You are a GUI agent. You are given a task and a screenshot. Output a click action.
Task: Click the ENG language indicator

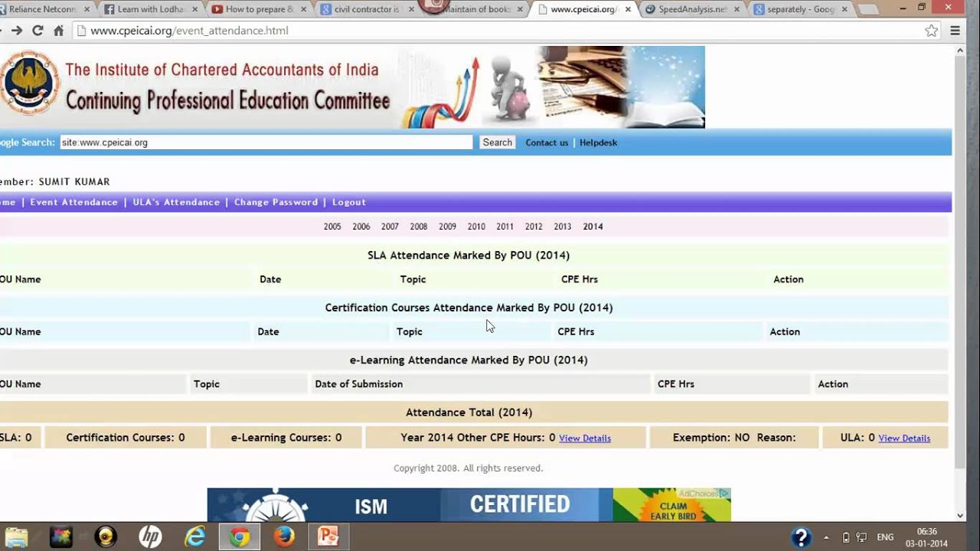[x=885, y=537]
